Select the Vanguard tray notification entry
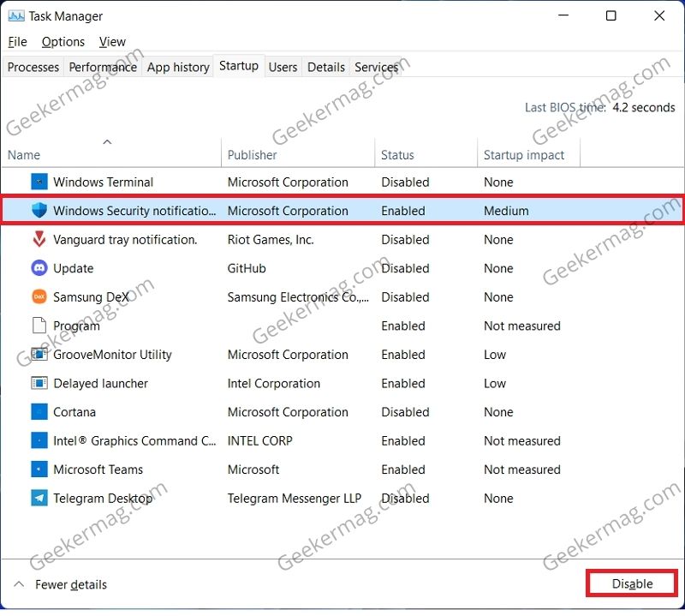685x616 pixels. point(125,240)
